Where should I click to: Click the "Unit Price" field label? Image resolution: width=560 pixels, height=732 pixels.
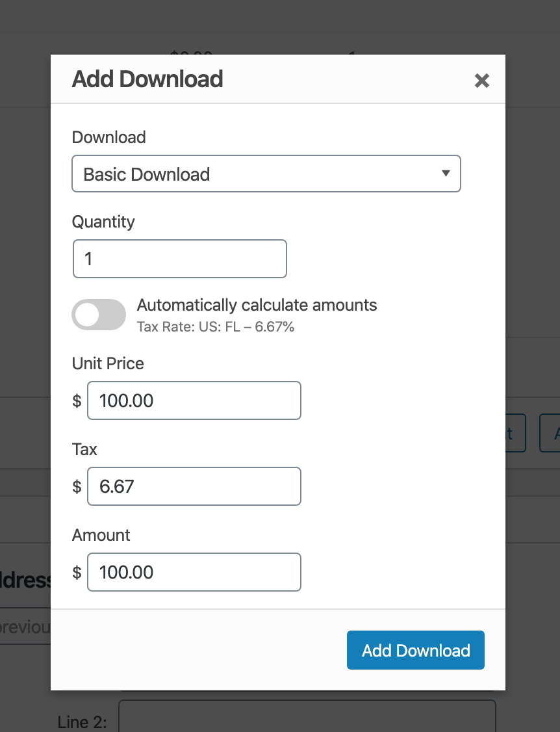click(x=108, y=363)
